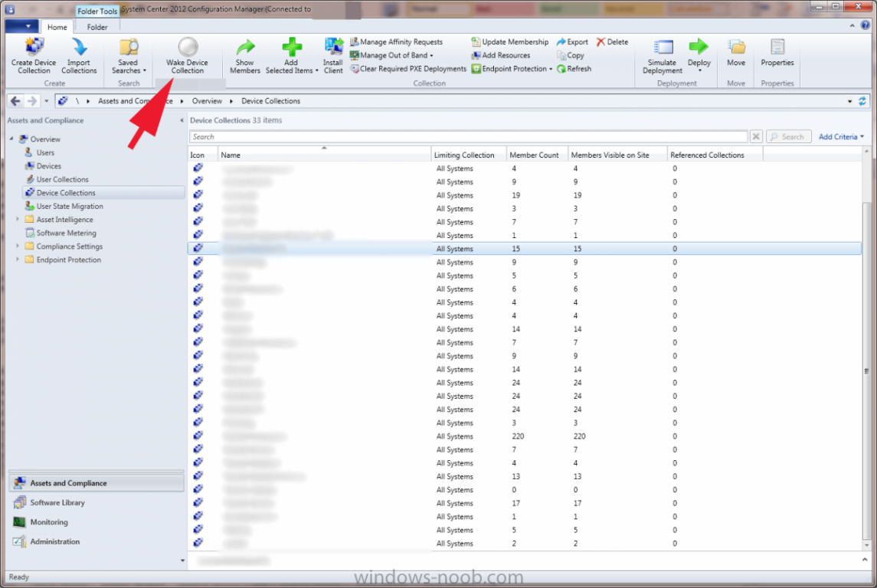
Task: Select the collection row with 220 members
Action: (x=525, y=436)
